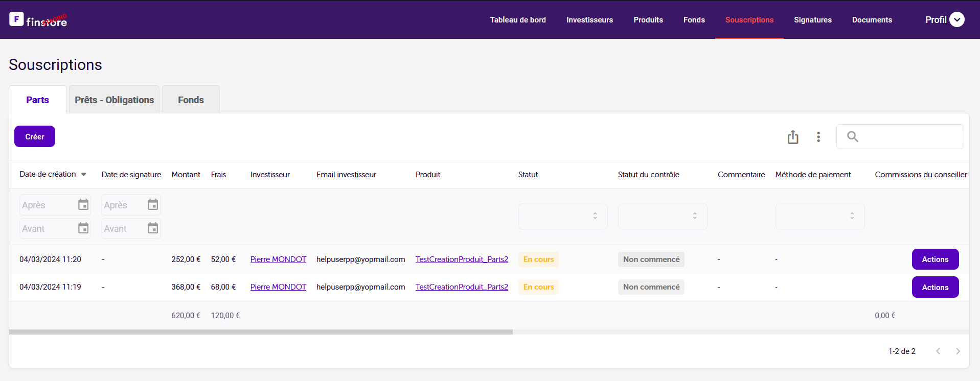Screen dimensions: 980x381
Task: Click the magnifying glass search icon
Action: tap(852, 137)
